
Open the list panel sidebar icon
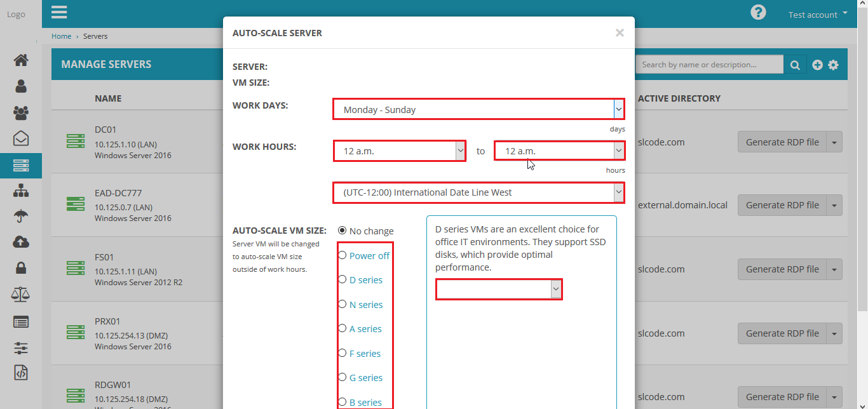[x=21, y=322]
